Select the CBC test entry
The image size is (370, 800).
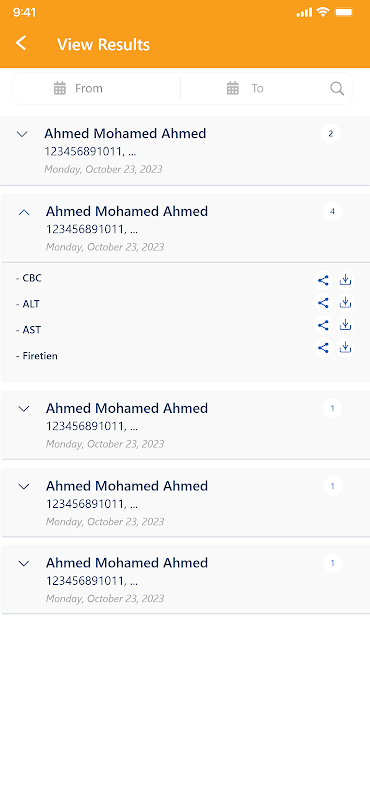[x=29, y=278]
